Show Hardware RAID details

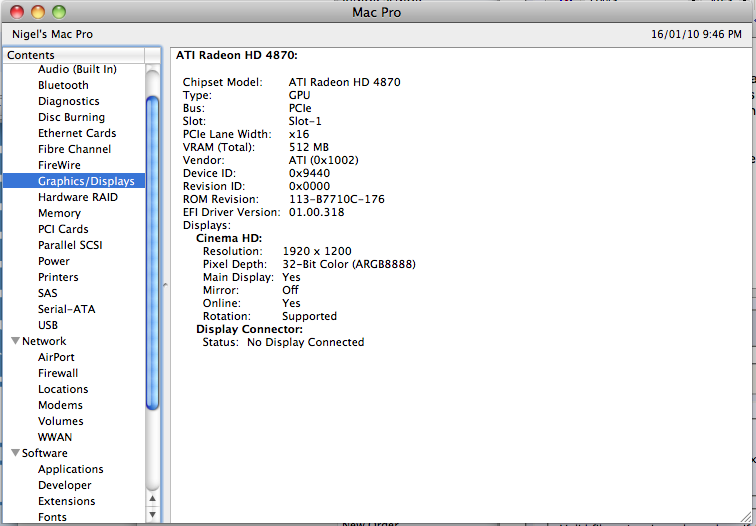click(78, 197)
